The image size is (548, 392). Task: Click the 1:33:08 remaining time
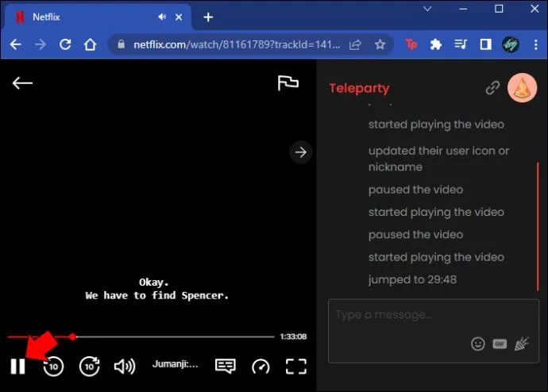293,336
